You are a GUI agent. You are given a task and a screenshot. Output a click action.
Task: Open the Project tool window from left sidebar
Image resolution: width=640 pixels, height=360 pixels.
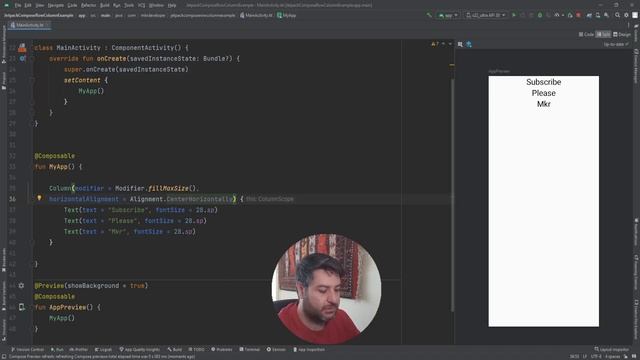pos(4,80)
